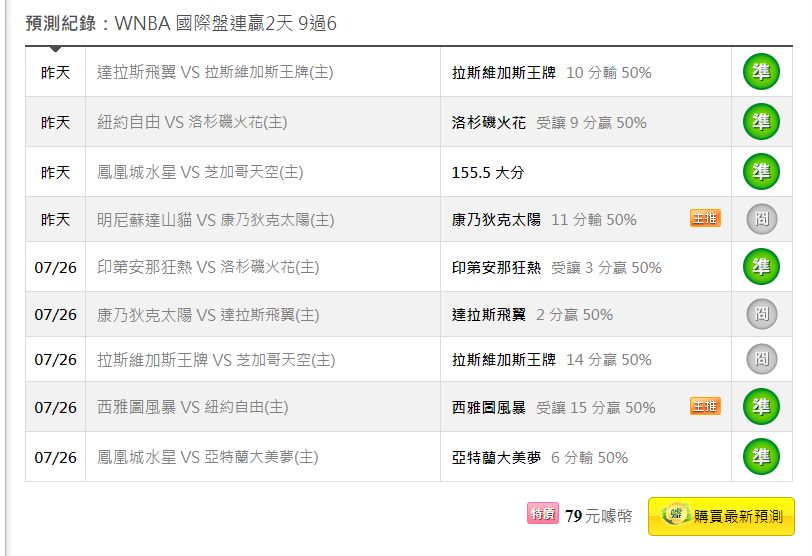812x556 pixels.
Task: Click grey 悶 icon on 達拉斯飛翼 2 分贏 row
Action: click(762, 314)
